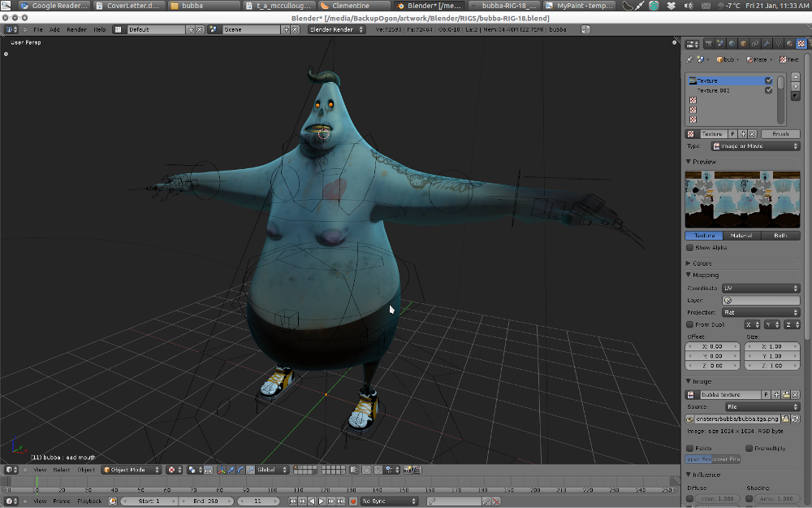The height and width of the screenshot is (508, 812).
Task: Open the Blender Render engine dropdown
Action: (x=337, y=29)
